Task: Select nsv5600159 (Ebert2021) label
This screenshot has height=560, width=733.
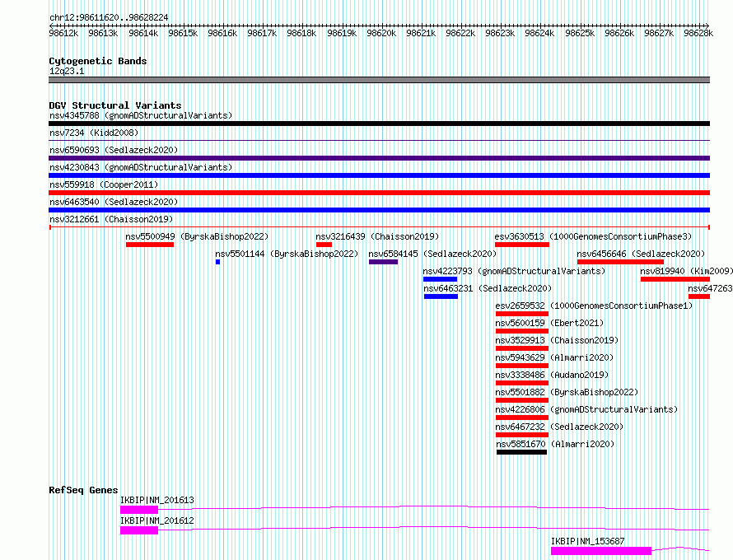Action: pos(550,323)
